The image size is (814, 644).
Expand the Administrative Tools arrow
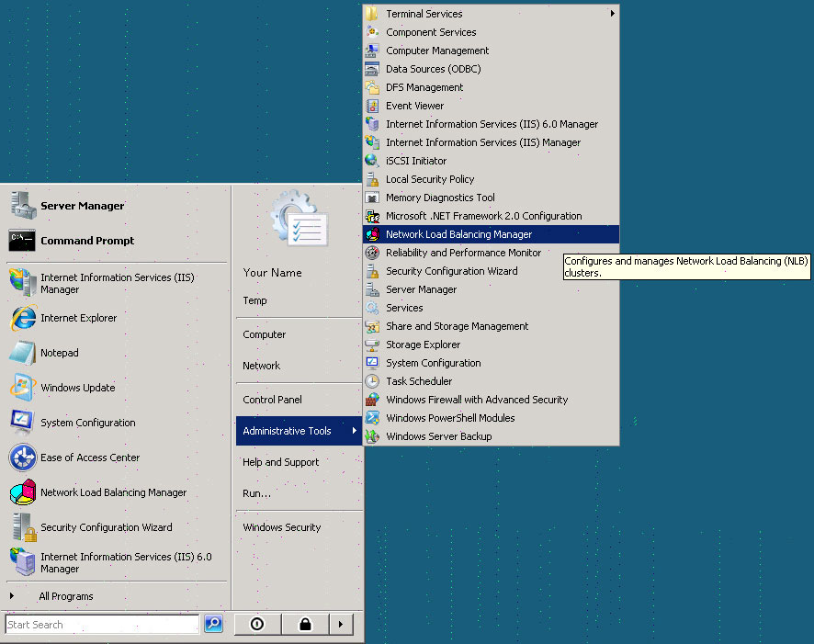coord(354,430)
